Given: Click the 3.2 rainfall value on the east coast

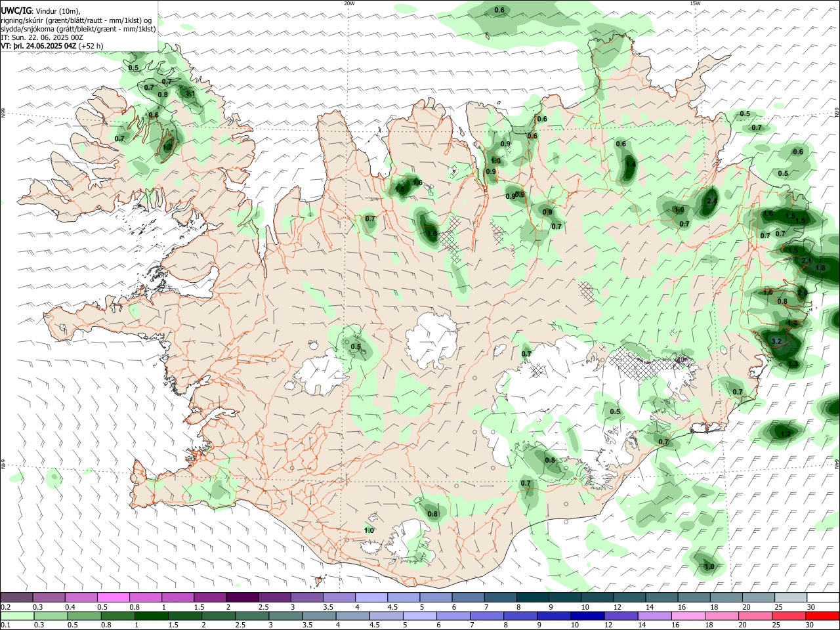Looking at the screenshot, I should (776, 341).
